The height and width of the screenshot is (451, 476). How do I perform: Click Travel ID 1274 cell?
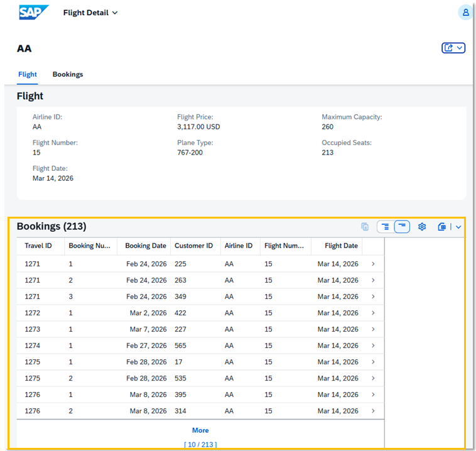click(x=32, y=346)
